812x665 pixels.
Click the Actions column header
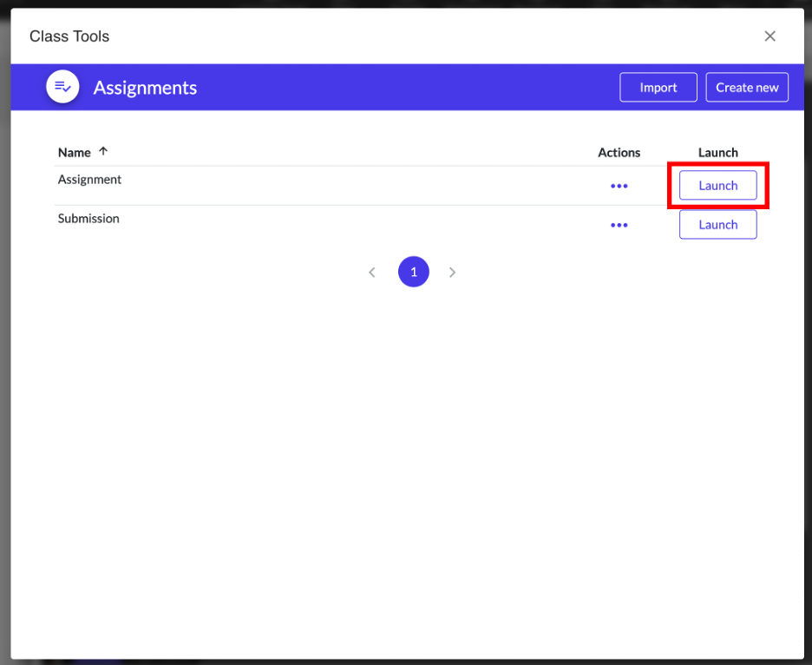619,153
